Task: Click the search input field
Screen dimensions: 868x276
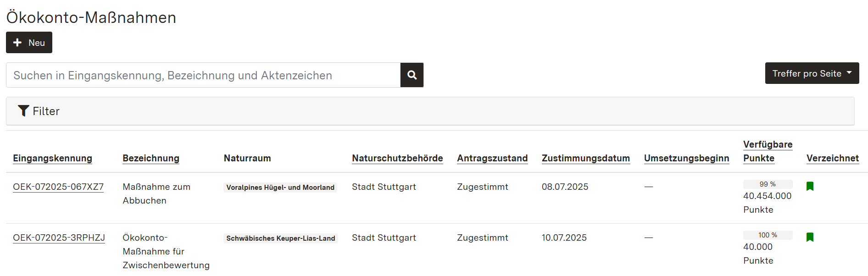Action: pyautogui.click(x=203, y=75)
